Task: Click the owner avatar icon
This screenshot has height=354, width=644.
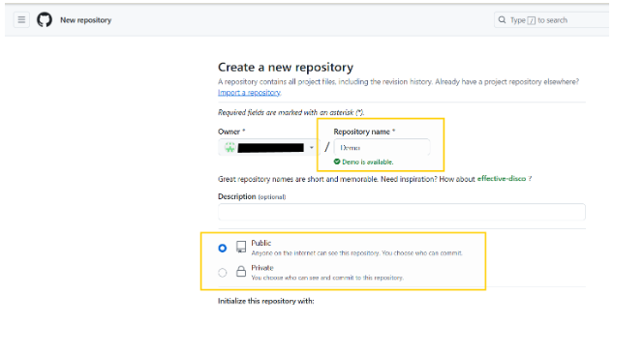Action: click(x=230, y=147)
